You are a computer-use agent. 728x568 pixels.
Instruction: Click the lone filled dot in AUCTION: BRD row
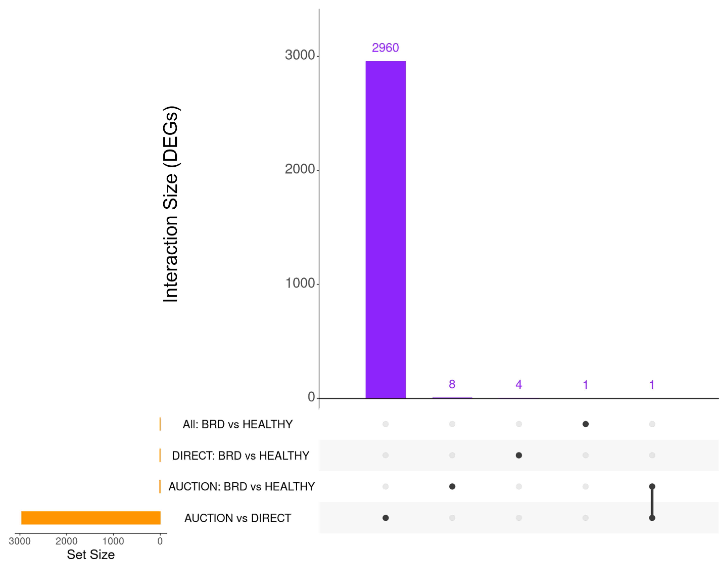point(452,487)
